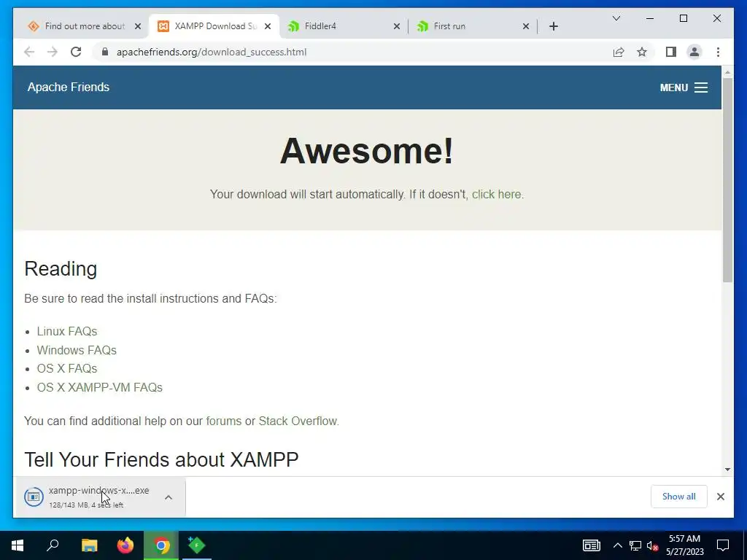
Task: Bookmark this page with the star icon
Action: point(642,52)
